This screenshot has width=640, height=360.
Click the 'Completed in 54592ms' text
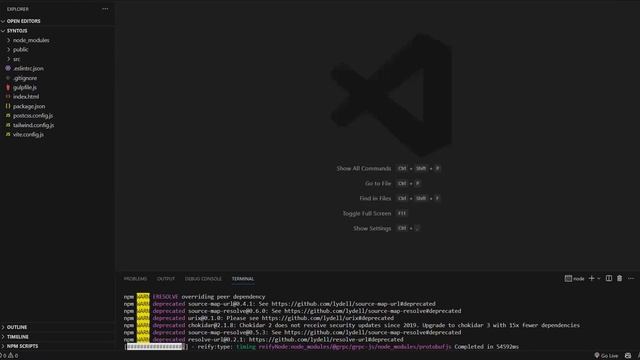[487, 347]
